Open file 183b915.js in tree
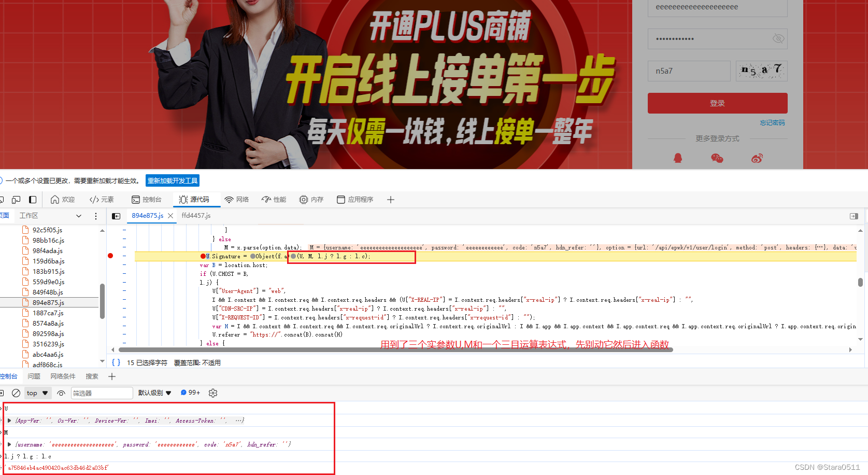Viewport: 868px width, 475px height. coord(48,271)
